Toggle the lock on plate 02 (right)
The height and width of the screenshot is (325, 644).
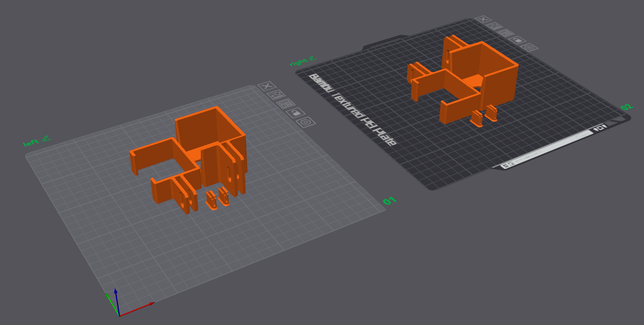[x=518, y=40]
